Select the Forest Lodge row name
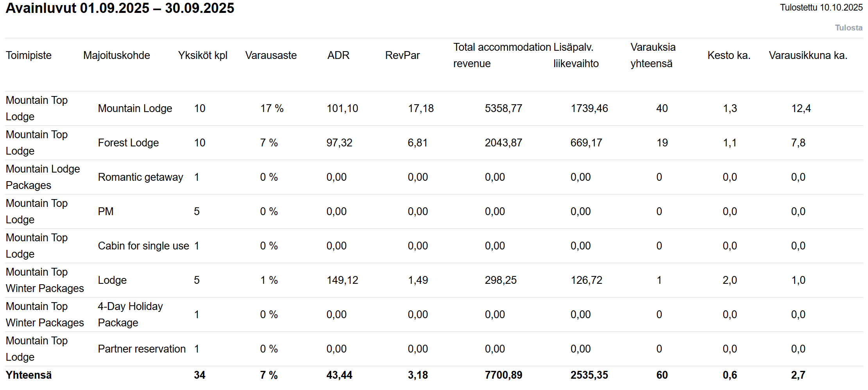The width and height of the screenshot is (868, 390). (x=128, y=143)
